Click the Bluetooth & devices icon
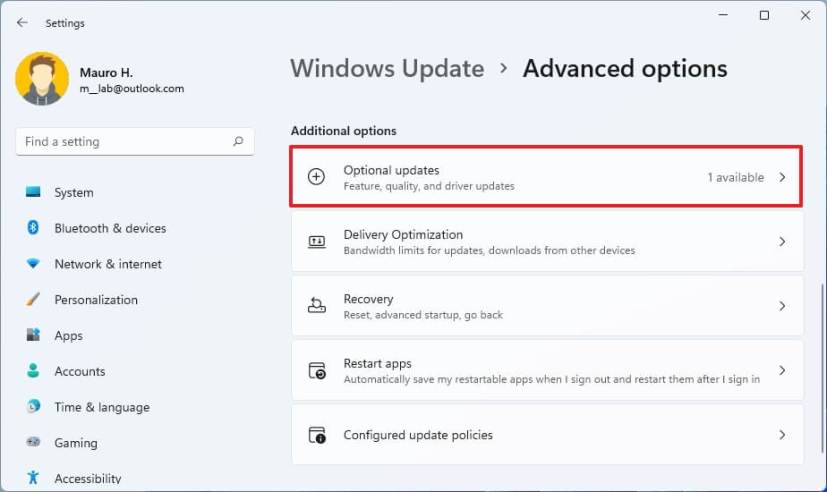Image resolution: width=827 pixels, height=492 pixels. click(33, 228)
